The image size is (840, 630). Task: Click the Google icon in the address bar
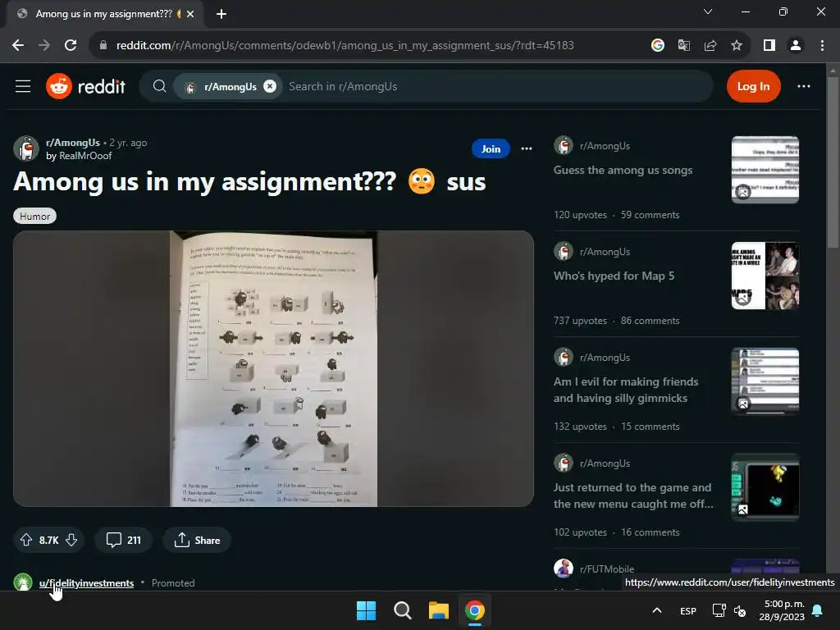(658, 46)
